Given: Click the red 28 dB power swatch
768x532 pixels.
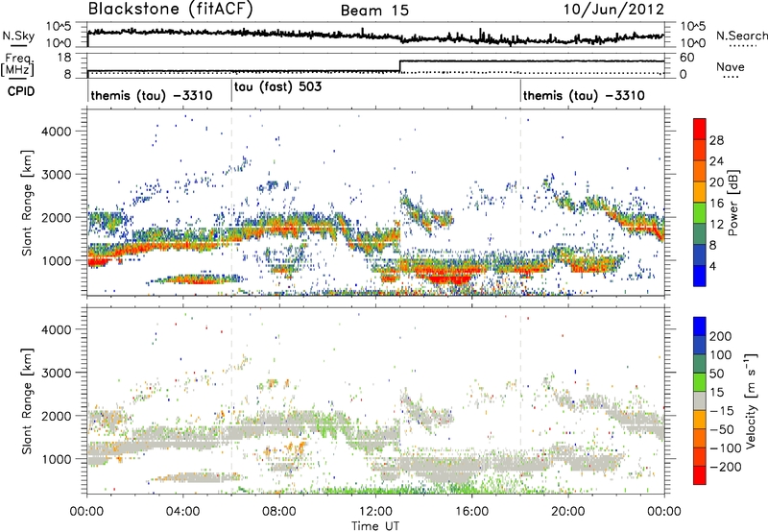Looking at the screenshot, I should click(x=700, y=130).
